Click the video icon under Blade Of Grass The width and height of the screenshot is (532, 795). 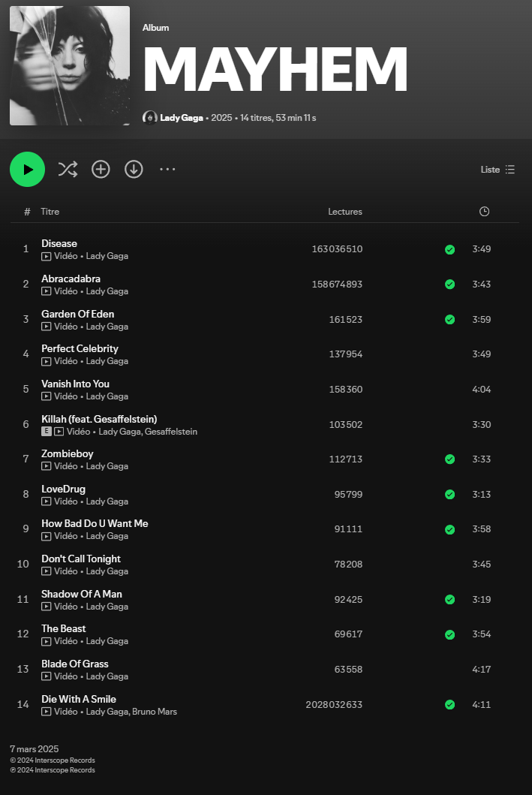(x=46, y=676)
